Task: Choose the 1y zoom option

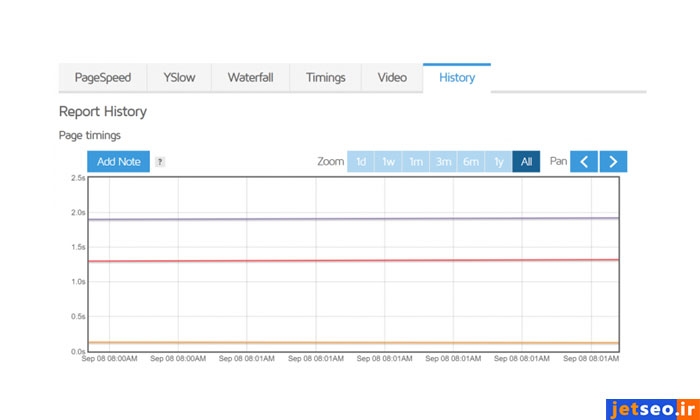Action: point(498,162)
